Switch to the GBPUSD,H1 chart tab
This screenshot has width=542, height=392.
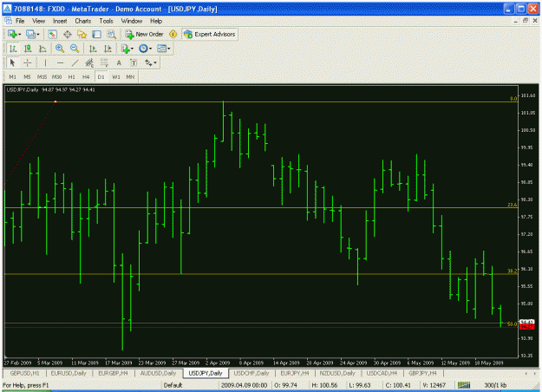click(x=24, y=373)
